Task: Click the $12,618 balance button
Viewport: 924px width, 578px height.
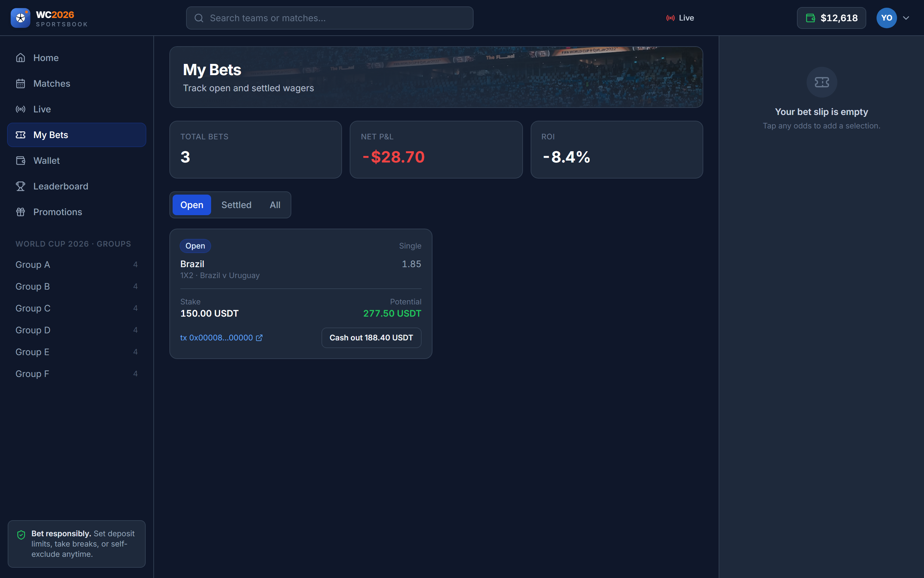Action: coord(831,18)
